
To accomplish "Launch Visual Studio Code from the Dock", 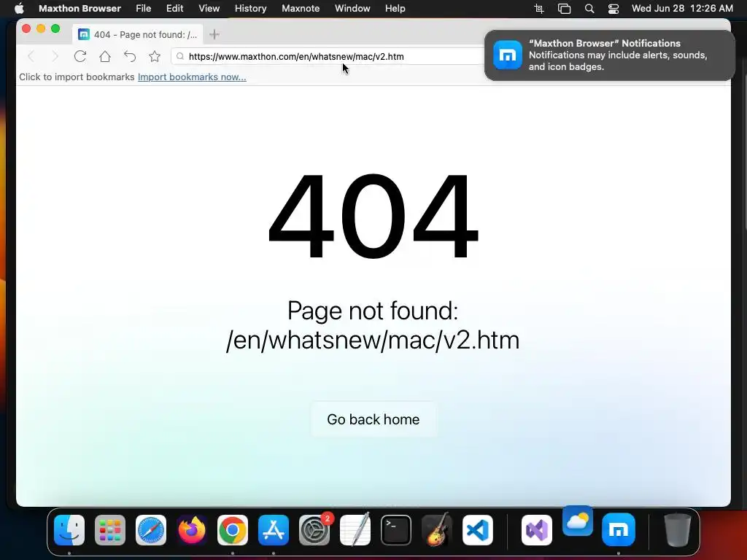I will tap(478, 530).
